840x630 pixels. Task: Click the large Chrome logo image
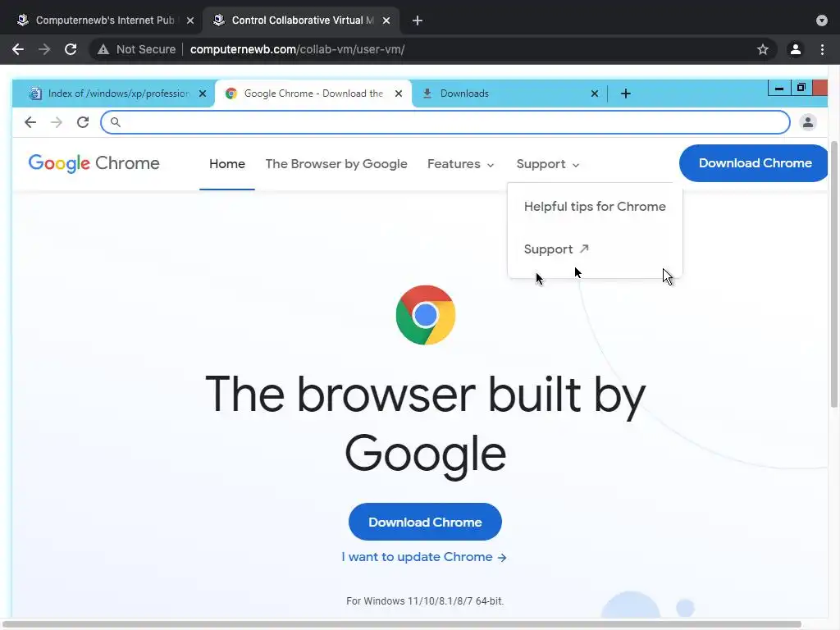[x=426, y=315]
